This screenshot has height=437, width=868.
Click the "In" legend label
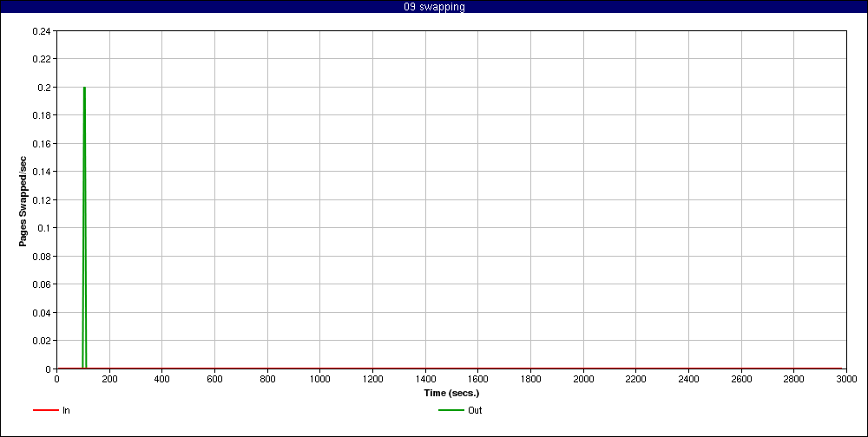click(x=66, y=410)
